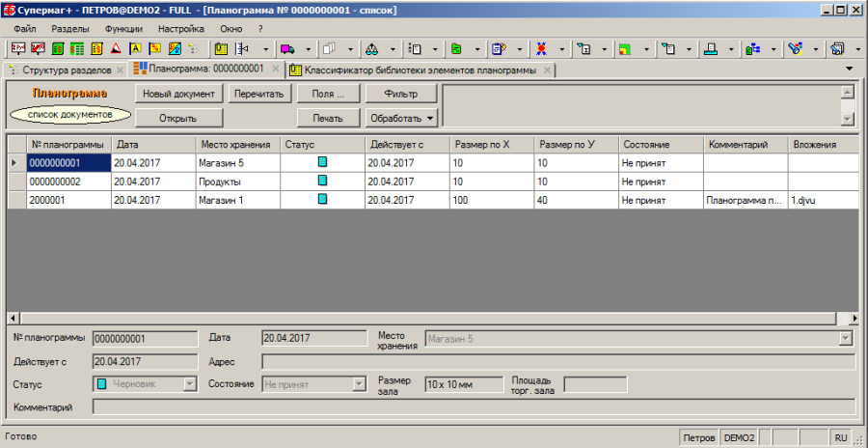Click the flashlight search toolbar icon
868x448 pixels.
point(796,49)
